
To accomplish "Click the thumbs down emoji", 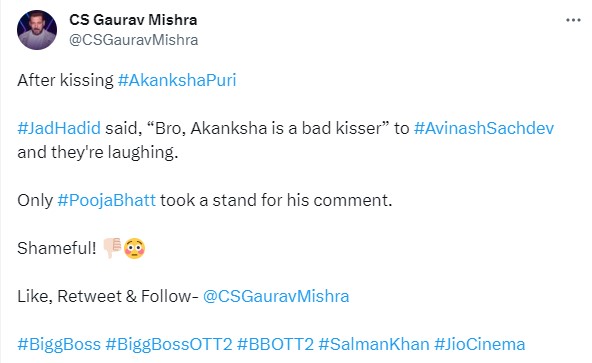I will tap(112, 248).
